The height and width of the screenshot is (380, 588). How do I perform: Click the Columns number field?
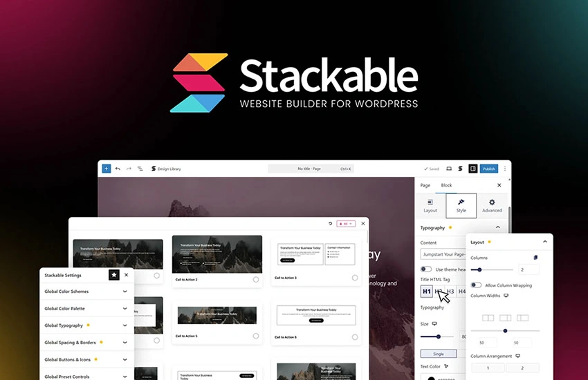pos(529,269)
